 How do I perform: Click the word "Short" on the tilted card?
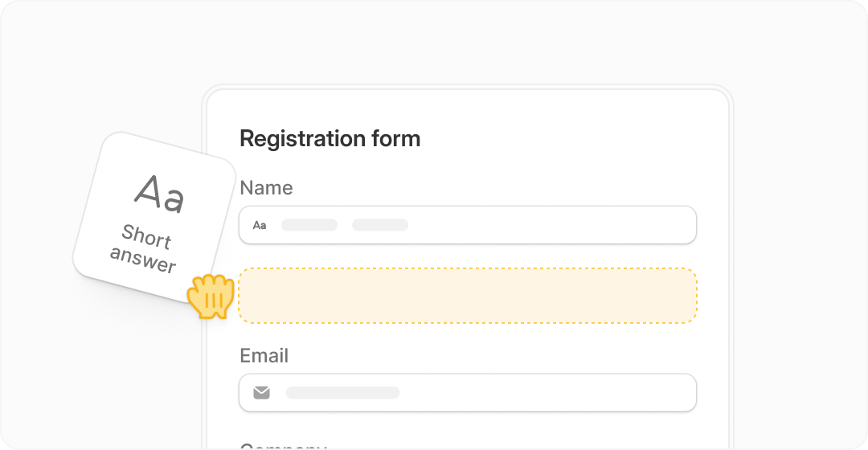point(146,236)
